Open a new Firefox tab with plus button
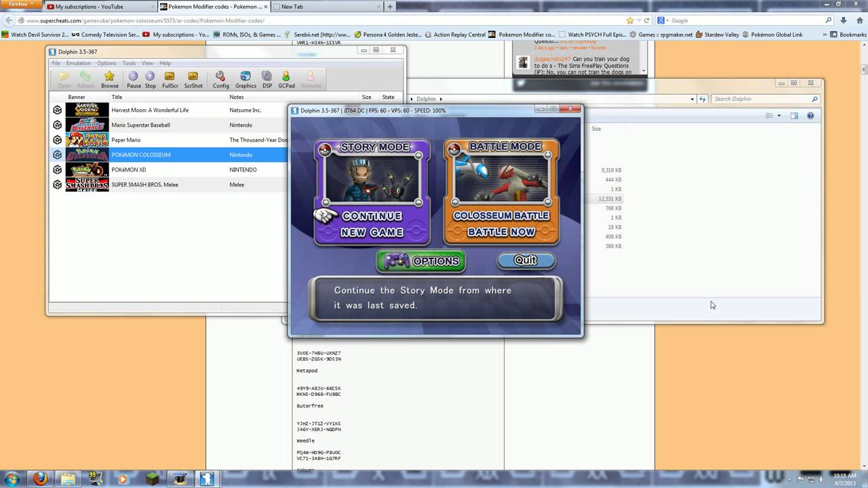868x488 pixels. pos(389,7)
